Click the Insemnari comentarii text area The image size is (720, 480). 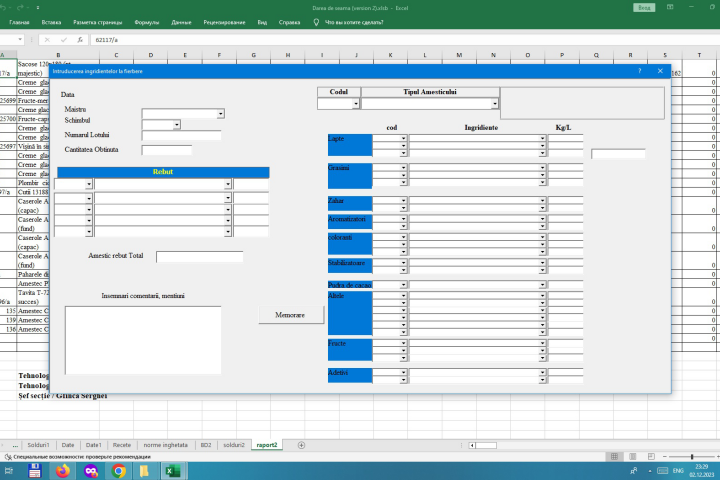click(x=143, y=340)
